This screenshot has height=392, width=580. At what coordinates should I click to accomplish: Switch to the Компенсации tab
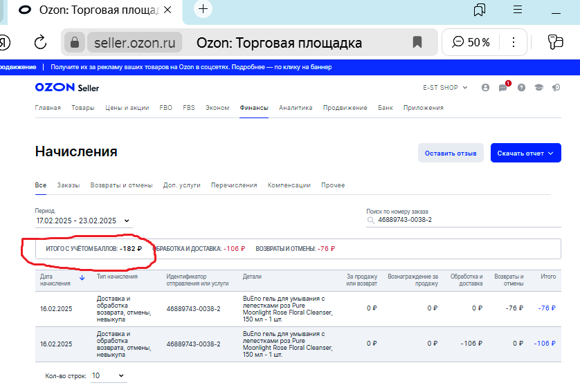[289, 185]
